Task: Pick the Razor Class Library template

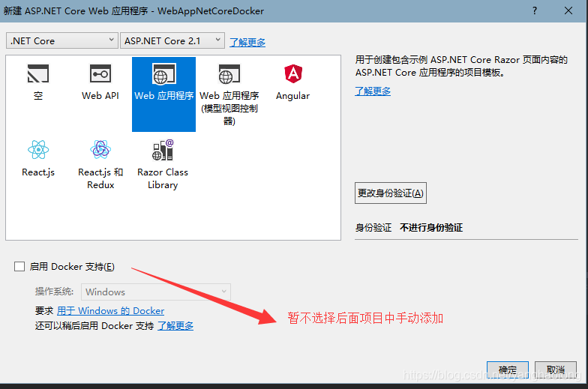Action: coord(163,164)
